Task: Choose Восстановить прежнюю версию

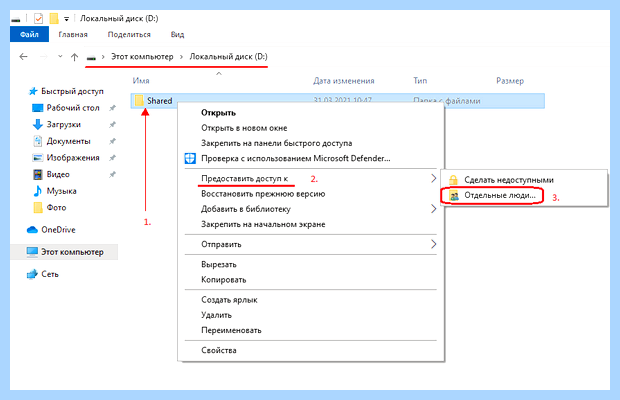Action: [263, 194]
